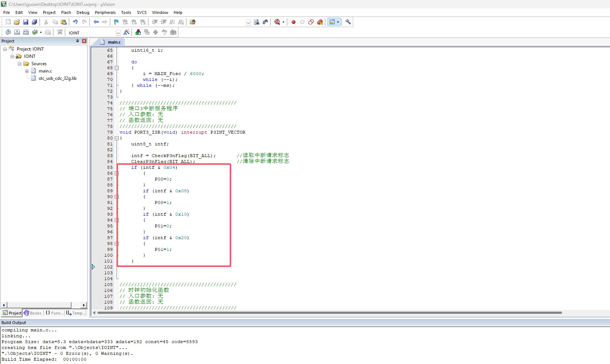
Task: Collapse the Sources group node
Action: point(20,64)
